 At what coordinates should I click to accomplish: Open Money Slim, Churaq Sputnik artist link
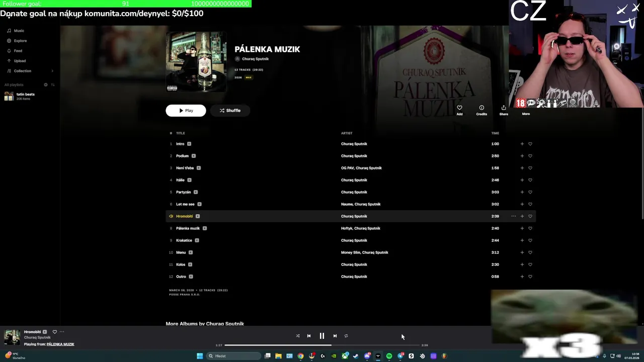(x=365, y=252)
